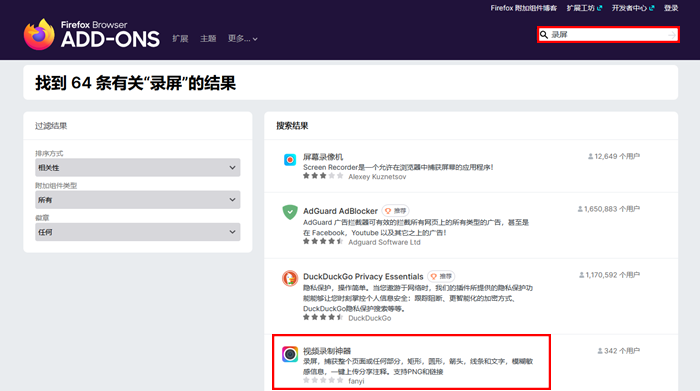The height and width of the screenshot is (391, 700).
Task: Submit search with the arrow icon
Action: coord(672,35)
